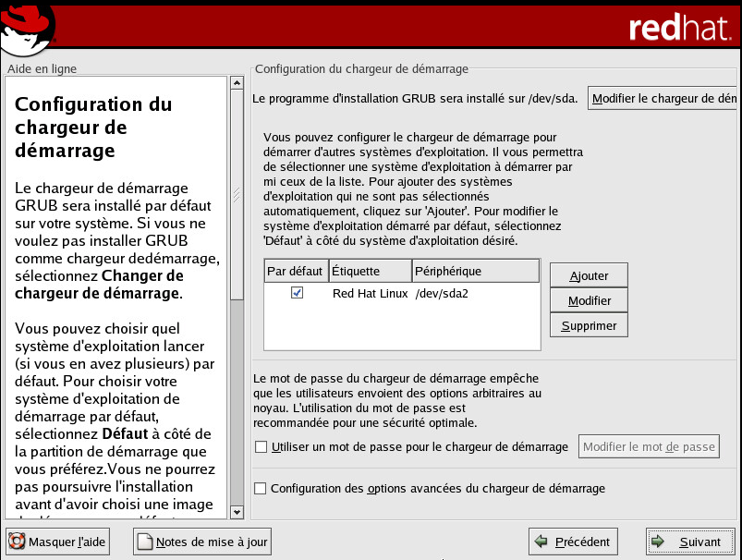The height and width of the screenshot is (560, 742).
Task: Click the document icon on Notes de mise à jour
Action: [x=145, y=542]
